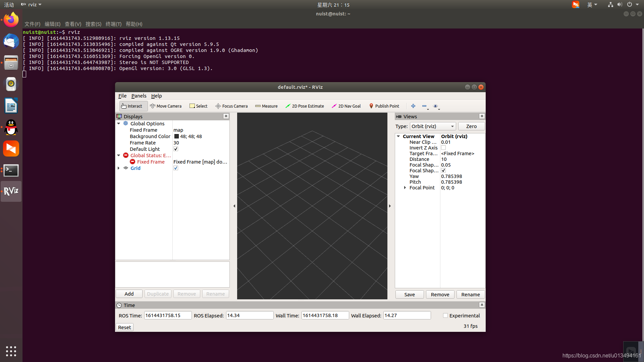
Task: Select the Interact tool in toolbar
Action: pos(131,106)
